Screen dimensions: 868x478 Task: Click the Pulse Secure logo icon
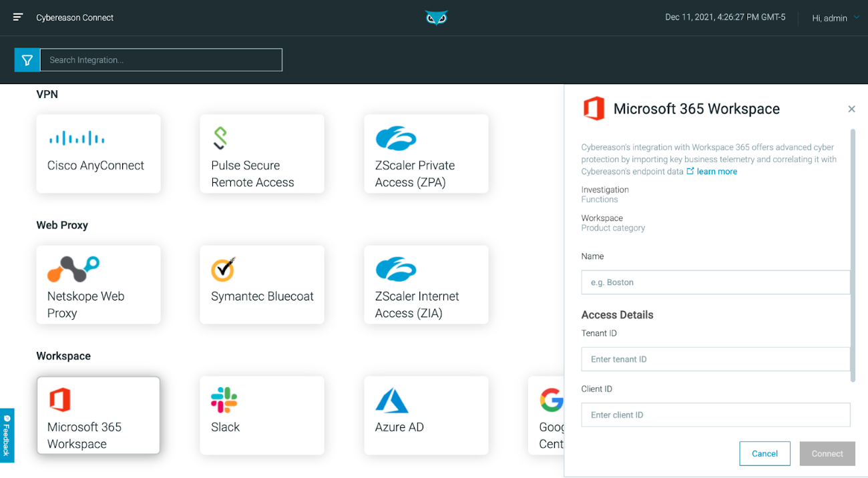220,138
